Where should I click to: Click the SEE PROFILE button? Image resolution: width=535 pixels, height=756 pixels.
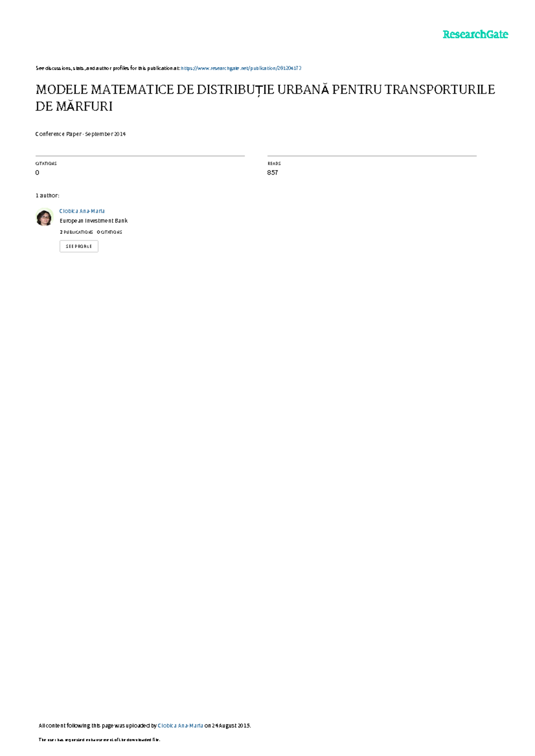click(79, 246)
